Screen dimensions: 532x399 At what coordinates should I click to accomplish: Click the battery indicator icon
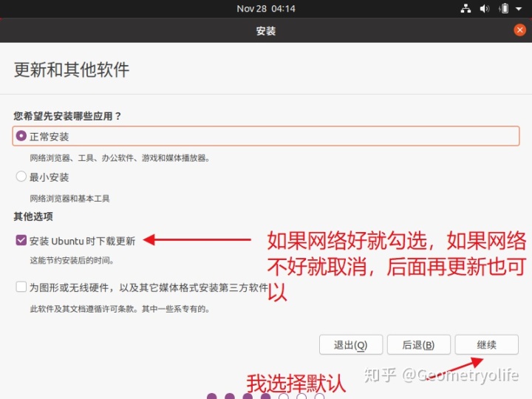pos(504,8)
